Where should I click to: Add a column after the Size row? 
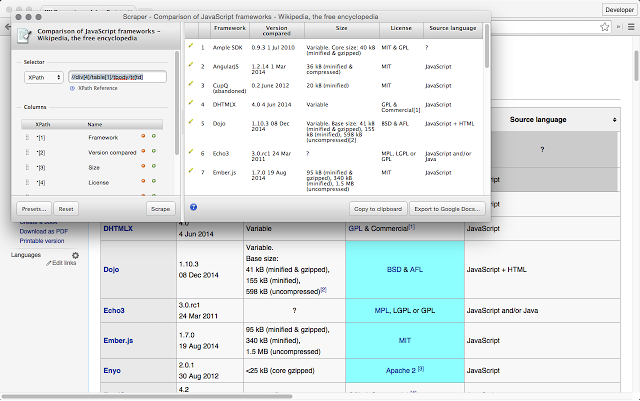(x=154, y=166)
